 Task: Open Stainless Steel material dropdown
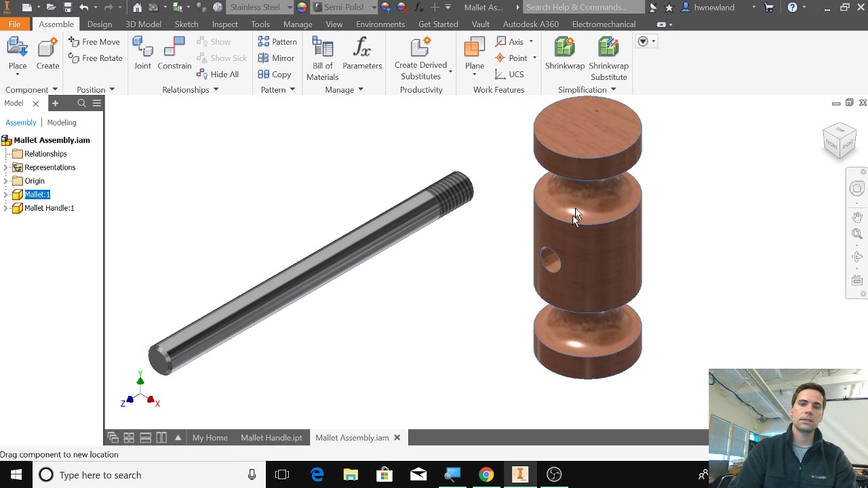pyautogui.click(x=290, y=7)
